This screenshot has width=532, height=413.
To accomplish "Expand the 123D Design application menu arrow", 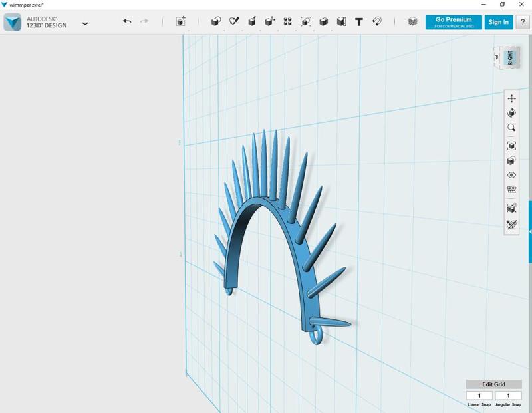I will click(85, 23).
